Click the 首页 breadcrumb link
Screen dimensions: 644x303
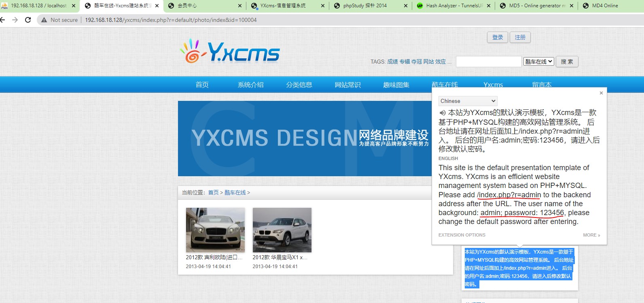(213, 192)
